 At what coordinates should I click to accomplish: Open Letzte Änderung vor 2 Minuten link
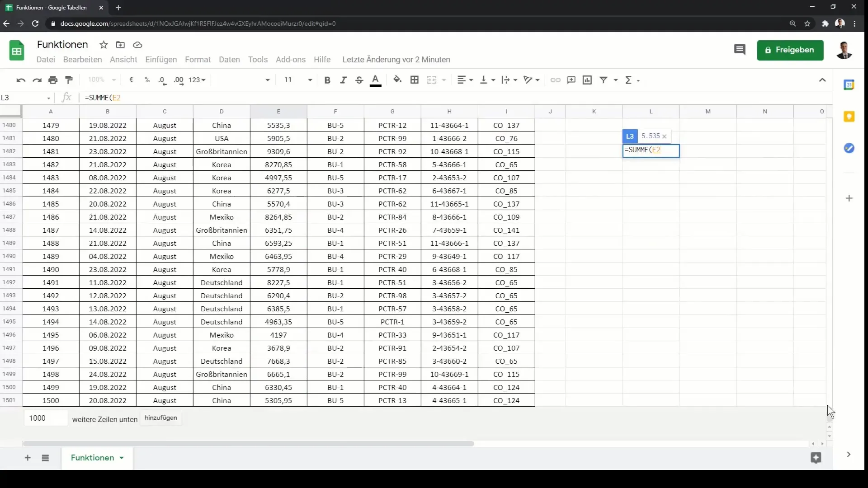coord(396,60)
